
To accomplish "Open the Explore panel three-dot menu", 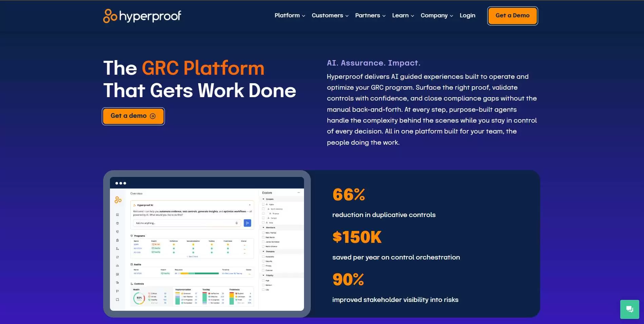I will (x=299, y=193).
